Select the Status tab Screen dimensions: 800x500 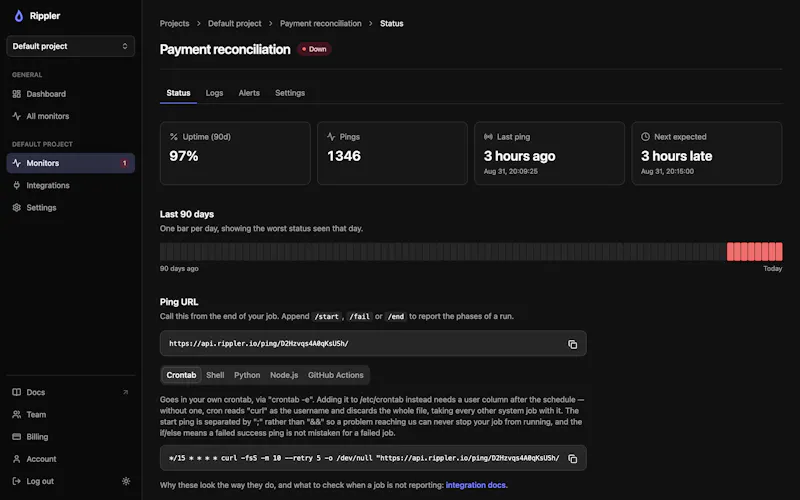pyautogui.click(x=178, y=93)
